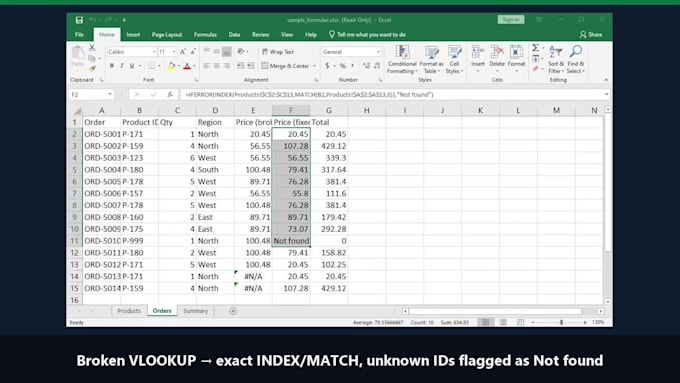Click the Find & Select magnifier icon

pos(575,52)
